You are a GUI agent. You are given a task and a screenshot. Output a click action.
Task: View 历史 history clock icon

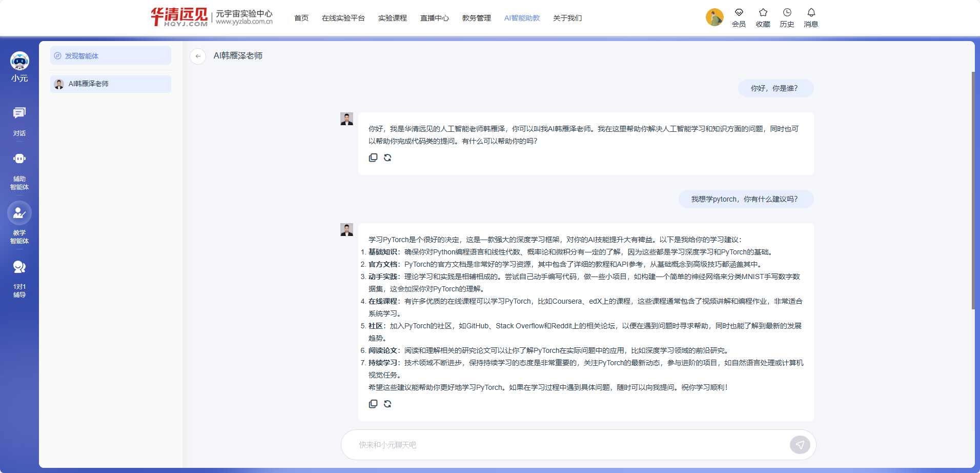click(x=787, y=17)
